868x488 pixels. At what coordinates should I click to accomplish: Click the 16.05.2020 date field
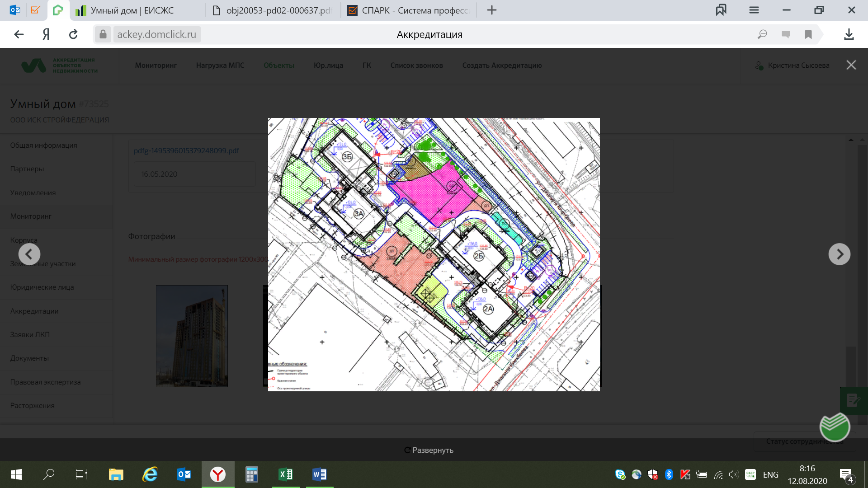coord(195,174)
